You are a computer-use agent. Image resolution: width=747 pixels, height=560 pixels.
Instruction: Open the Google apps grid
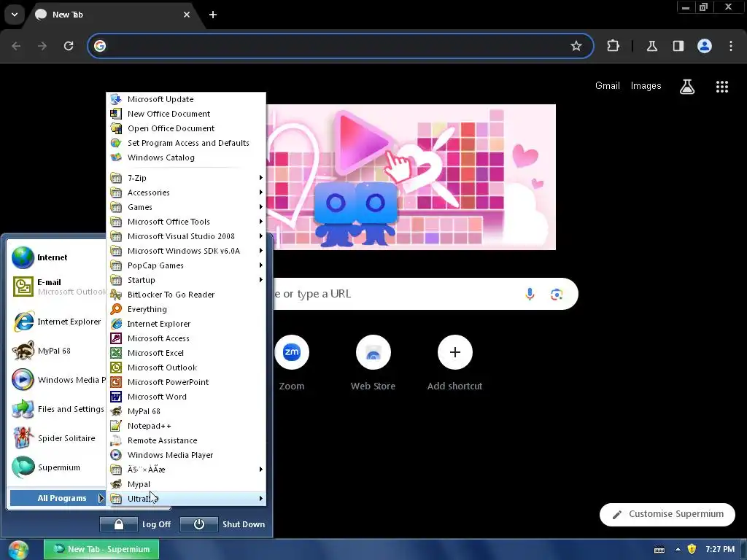(721, 86)
